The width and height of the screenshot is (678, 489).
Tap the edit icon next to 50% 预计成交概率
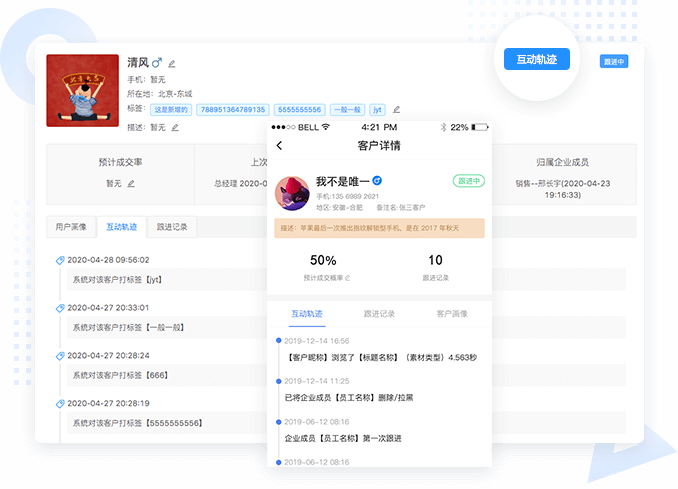[x=348, y=277]
